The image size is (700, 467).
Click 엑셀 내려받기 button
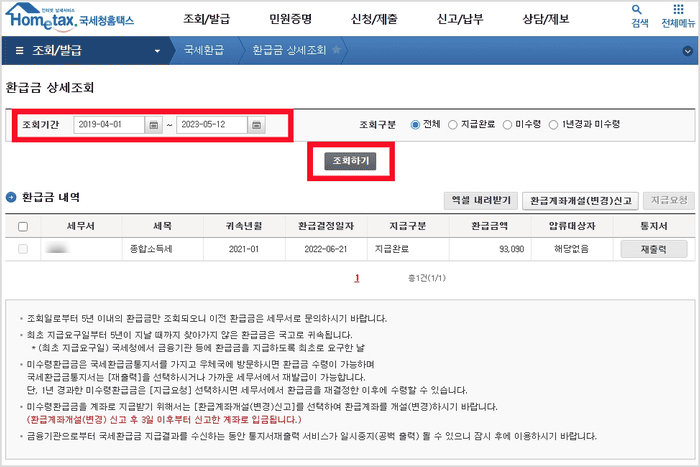[481, 200]
